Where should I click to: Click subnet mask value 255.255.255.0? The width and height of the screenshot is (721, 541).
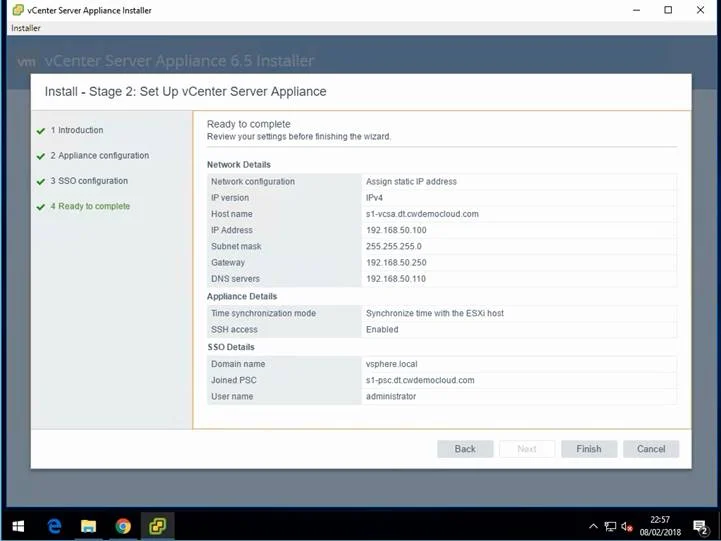(x=394, y=246)
